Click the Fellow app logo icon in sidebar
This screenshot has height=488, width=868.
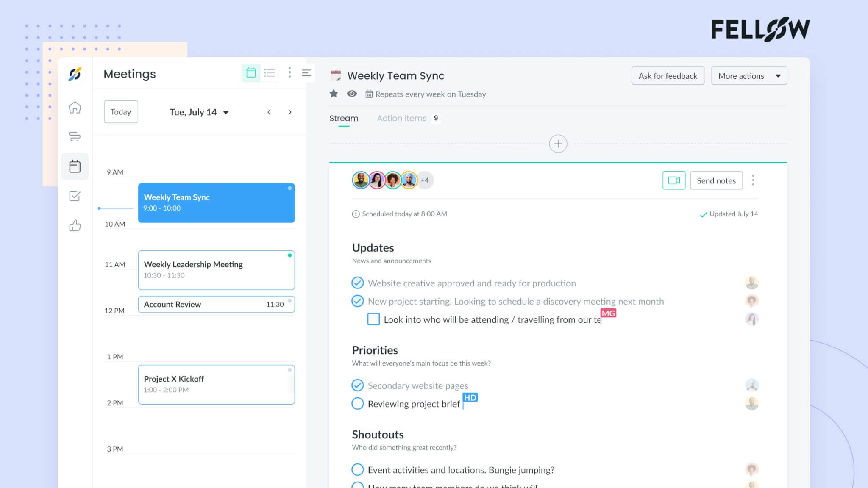75,74
